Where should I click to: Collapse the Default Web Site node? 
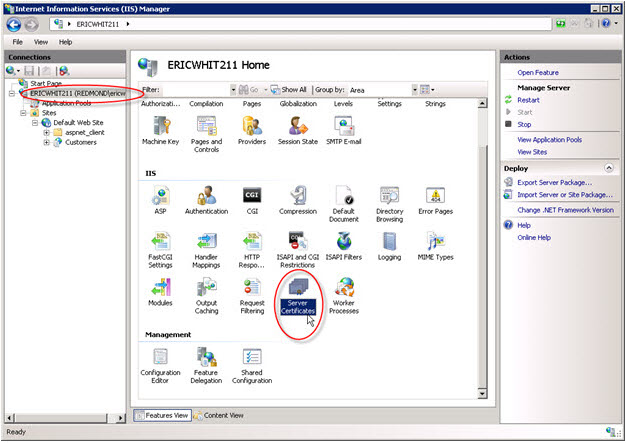point(35,123)
